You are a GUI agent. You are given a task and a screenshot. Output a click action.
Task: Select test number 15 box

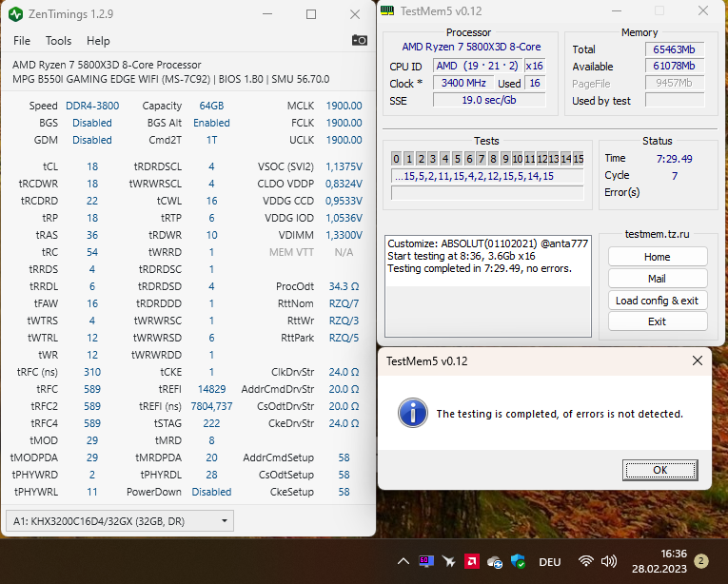pyautogui.click(x=578, y=159)
